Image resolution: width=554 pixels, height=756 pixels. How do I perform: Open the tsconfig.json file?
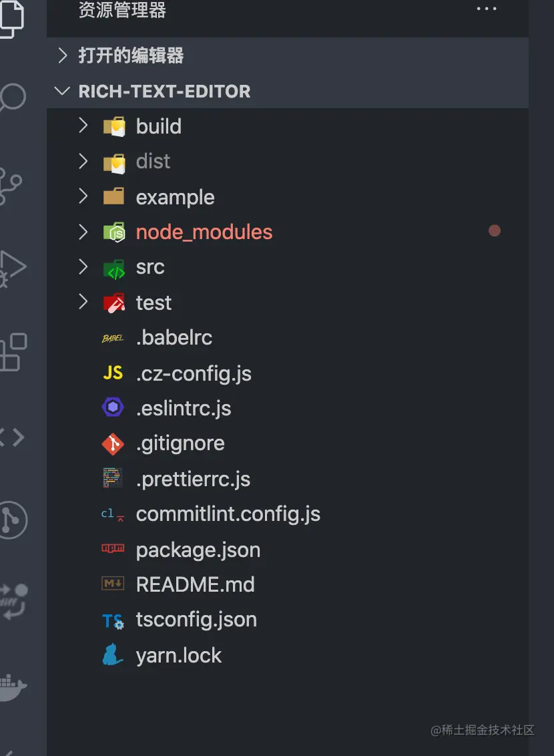[x=196, y=620]
